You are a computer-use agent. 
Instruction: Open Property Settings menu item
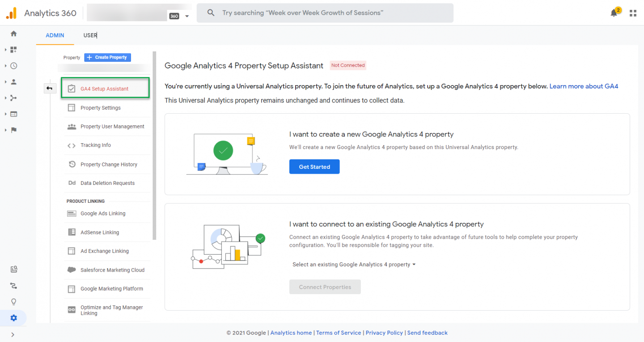pos(100,108)
